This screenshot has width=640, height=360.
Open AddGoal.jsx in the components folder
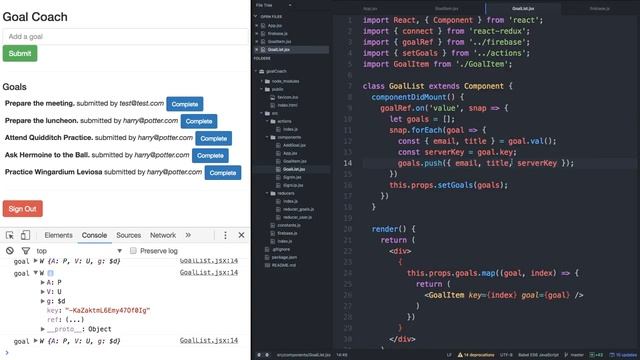click(x=294, y=145)
